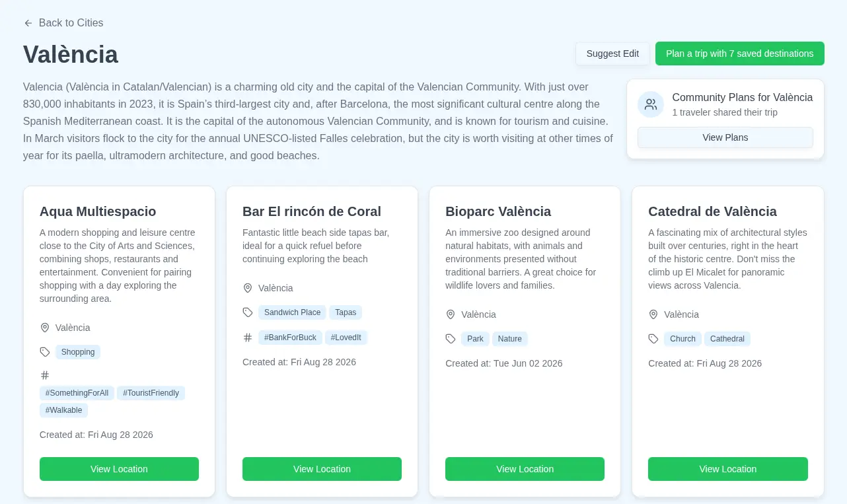
Task: Click the Cathedral tag chip
Action: (x=727, y=339)
